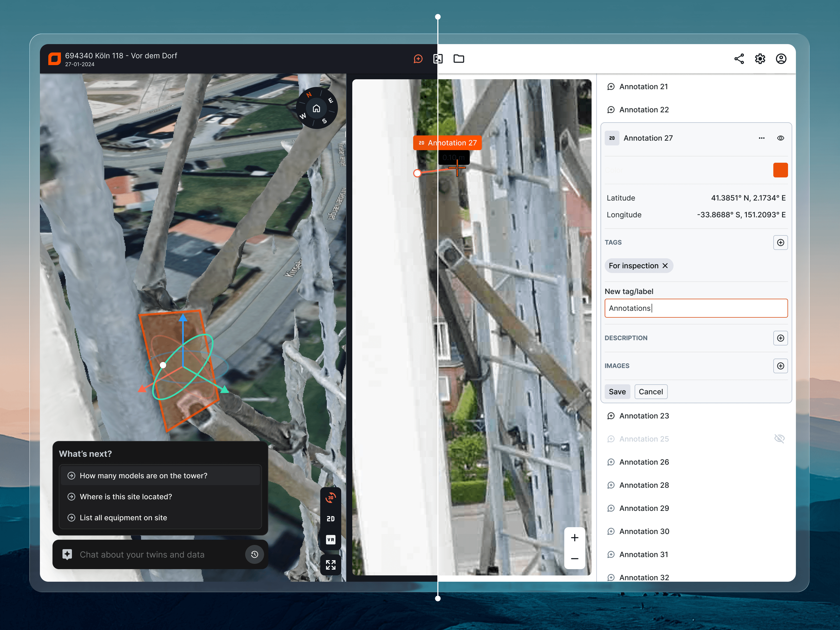Click the Save button

pos(617,392)
